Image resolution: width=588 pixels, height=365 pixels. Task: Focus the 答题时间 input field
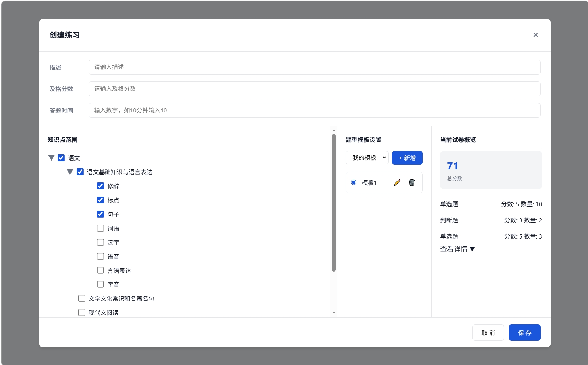315,110
